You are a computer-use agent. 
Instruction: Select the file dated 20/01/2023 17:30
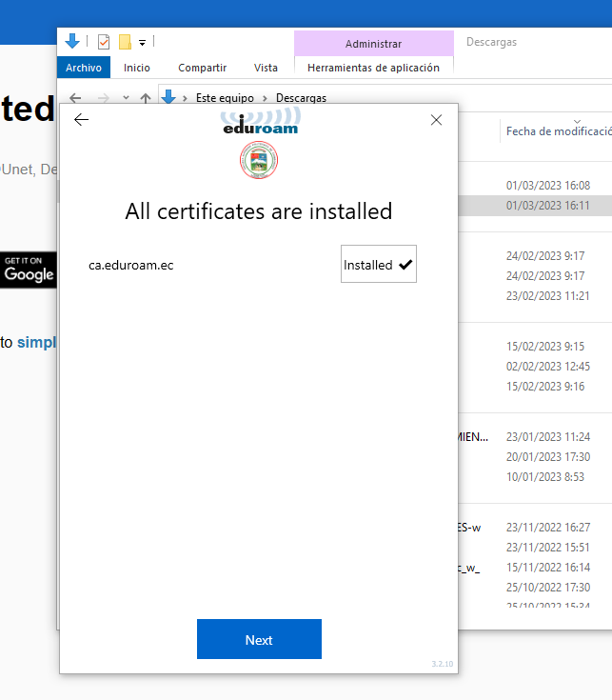click(x=548, y=457)
